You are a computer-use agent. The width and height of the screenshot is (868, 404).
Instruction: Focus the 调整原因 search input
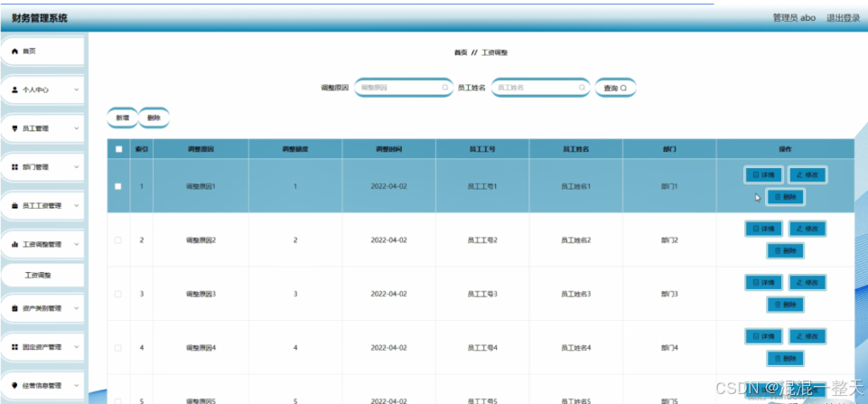pyautogui.click(x=404, y=88)
